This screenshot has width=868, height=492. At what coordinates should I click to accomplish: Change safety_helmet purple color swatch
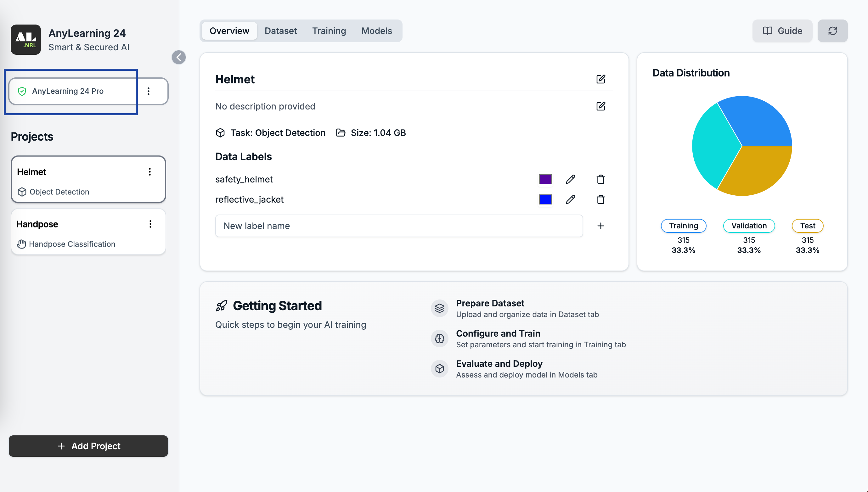[545, 179]
